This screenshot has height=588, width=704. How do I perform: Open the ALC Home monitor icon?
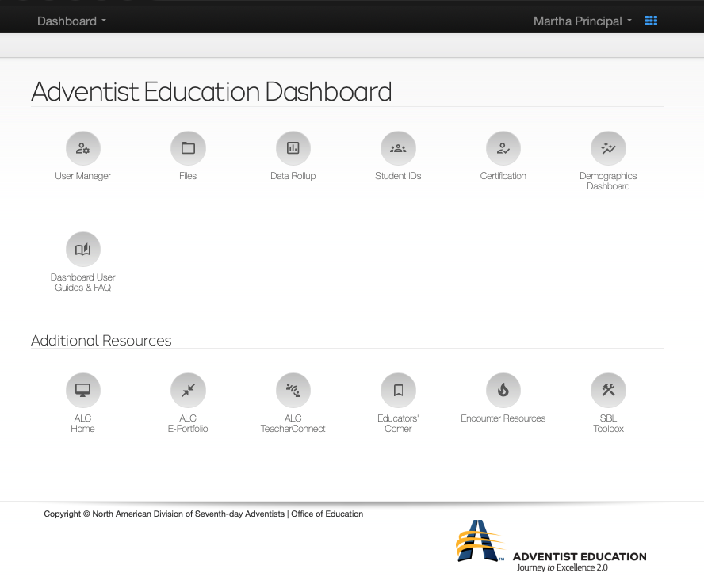(x=82, y=390)
